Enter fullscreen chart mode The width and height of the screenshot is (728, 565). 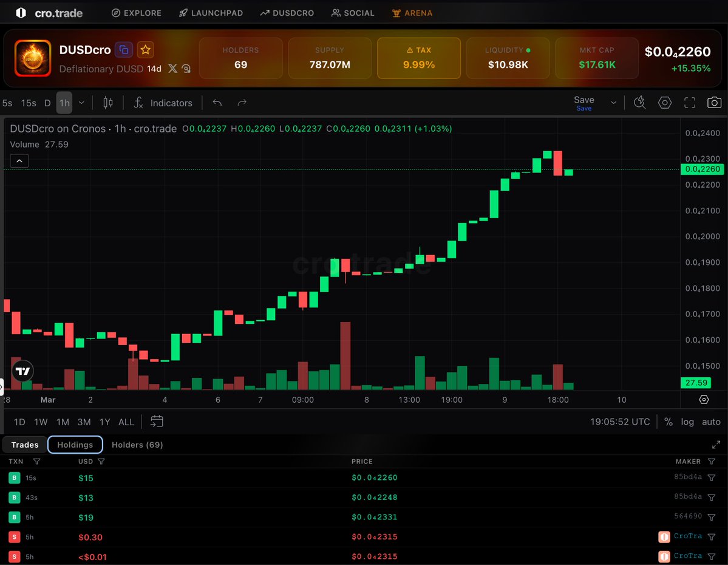[x=690, y=103]
